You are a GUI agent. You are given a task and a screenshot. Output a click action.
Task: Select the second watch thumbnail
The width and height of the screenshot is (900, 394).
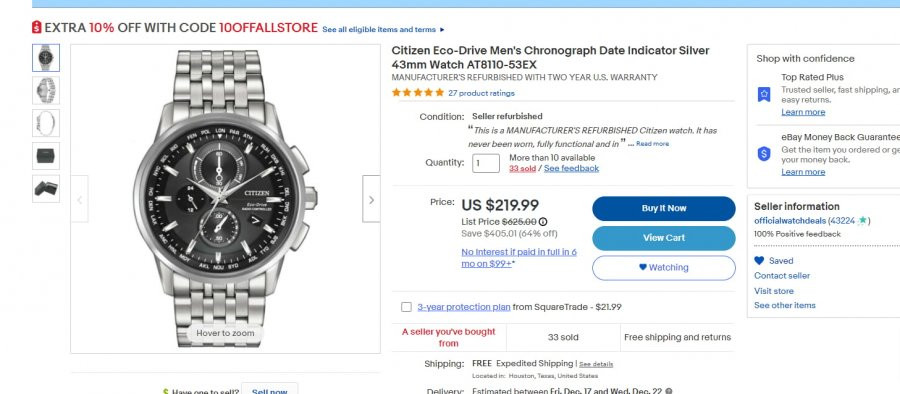[46, 90]
